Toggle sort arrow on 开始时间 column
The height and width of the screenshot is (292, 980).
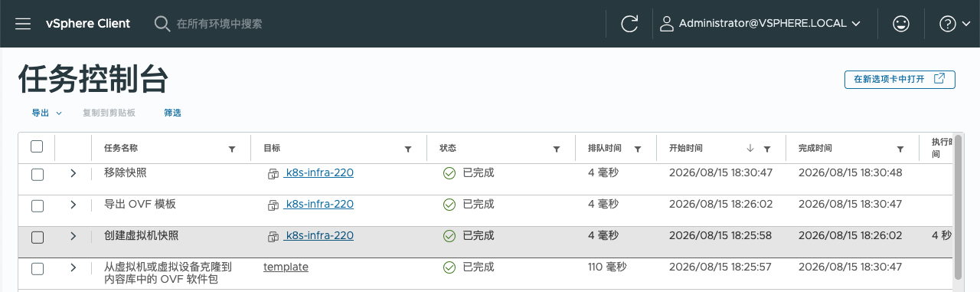coord(750,149)
